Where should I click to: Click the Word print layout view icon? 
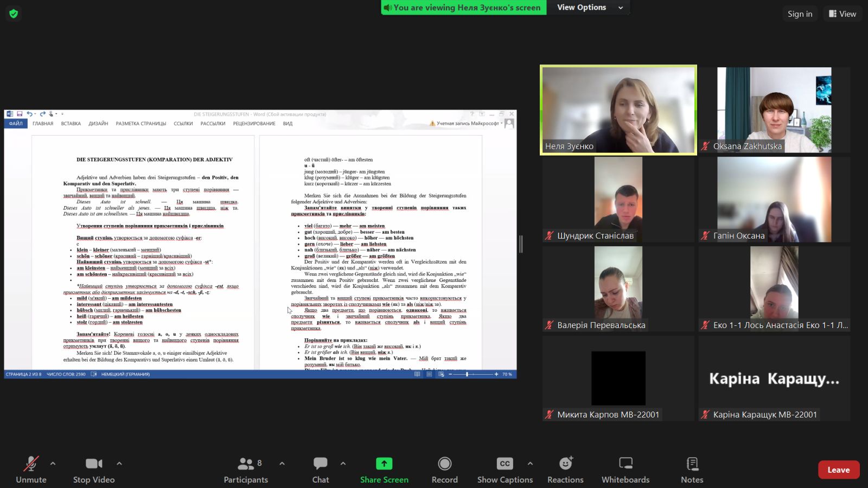click(x=429, y=374)
